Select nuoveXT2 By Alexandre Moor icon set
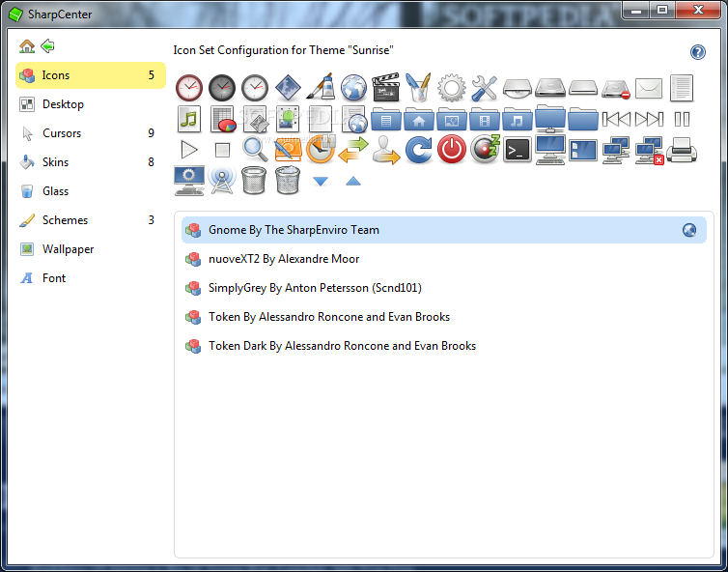728x572 pixels. tap(444, 259)
